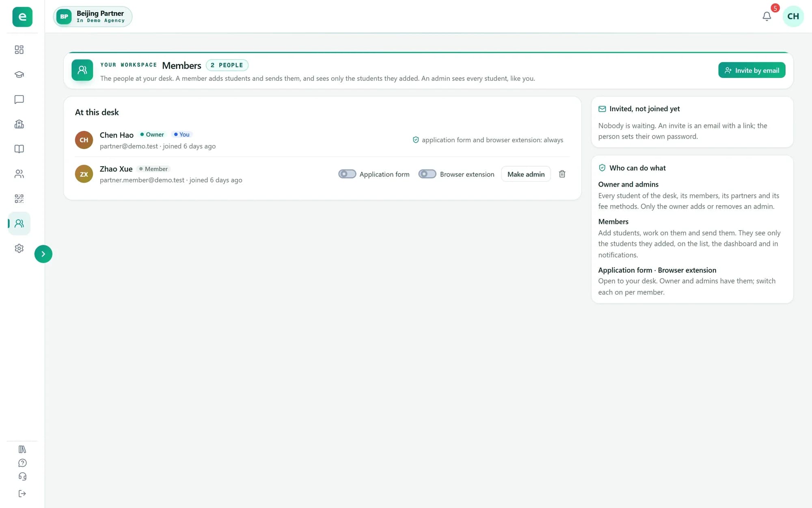The image size is (812, 508).
Task: Click the You badge
Action: point(182,135)
